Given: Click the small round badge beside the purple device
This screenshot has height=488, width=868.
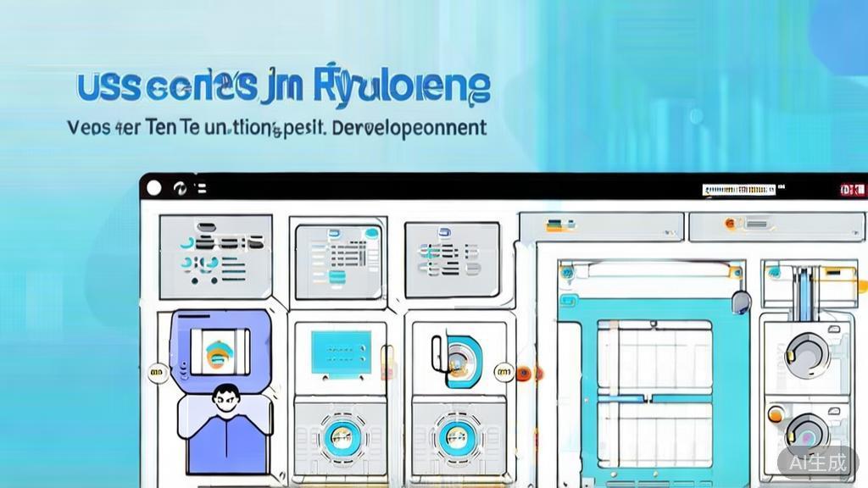Looking at the screenshot, I should click(157, 373).
